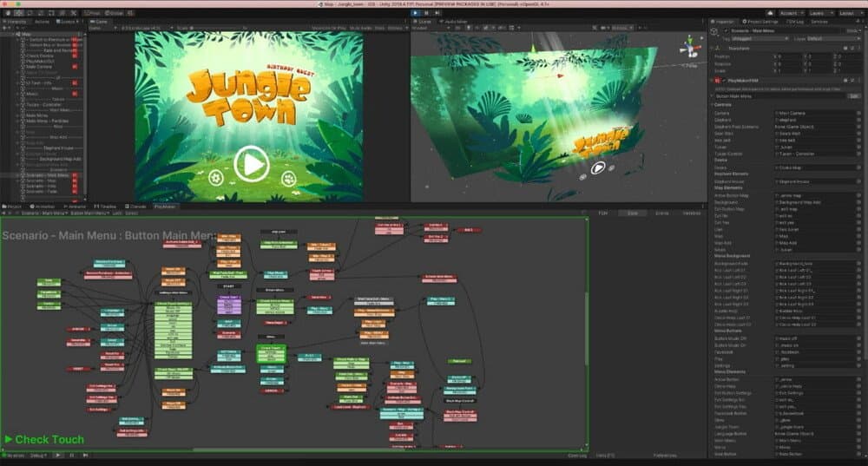The image size is (868, 466).
Task: Open the PlayMaker tab
Action: (165, 207)
